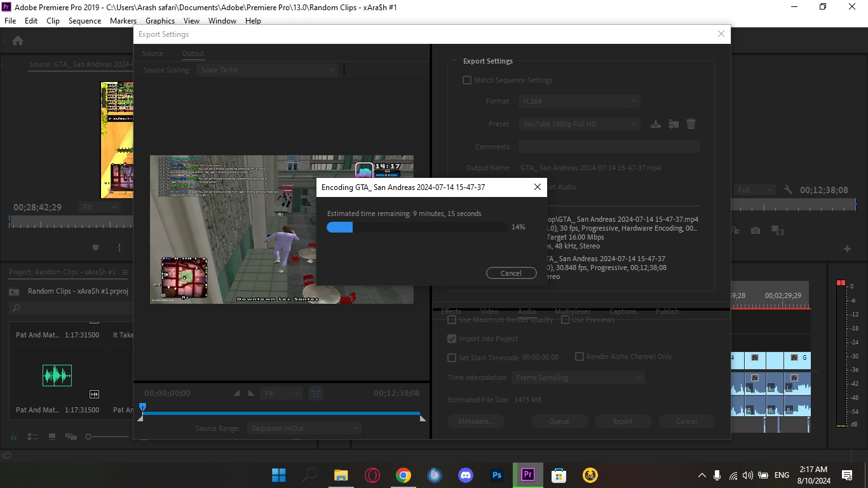
Task: Click the Project panel menu icon
Action: pyautogui.click(x=125, y=272)
